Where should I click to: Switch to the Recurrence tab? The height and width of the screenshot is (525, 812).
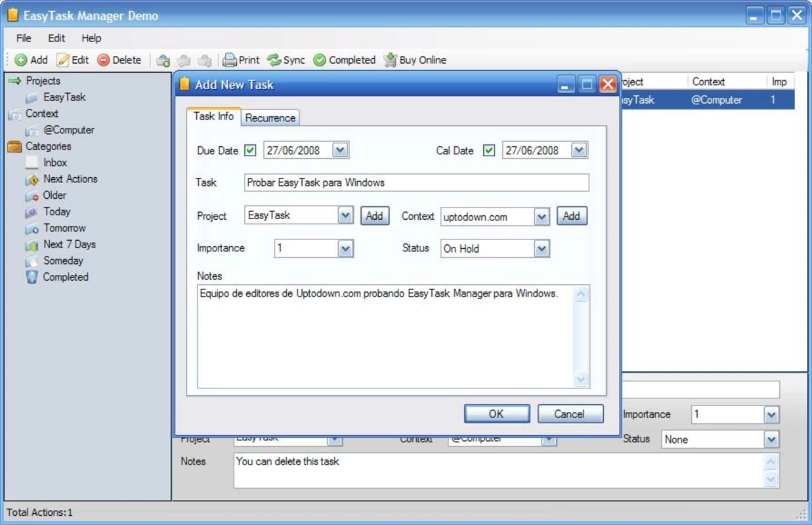tap(270, 118)
